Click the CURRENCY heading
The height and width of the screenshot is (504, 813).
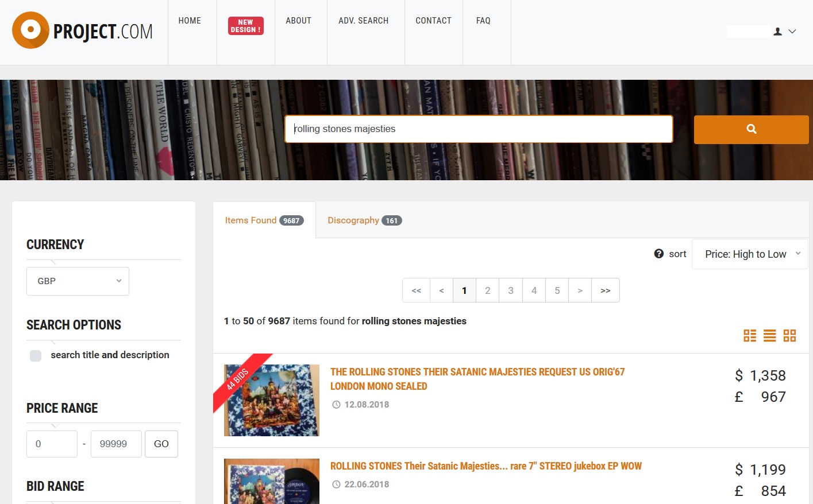[x=55, y=245]
